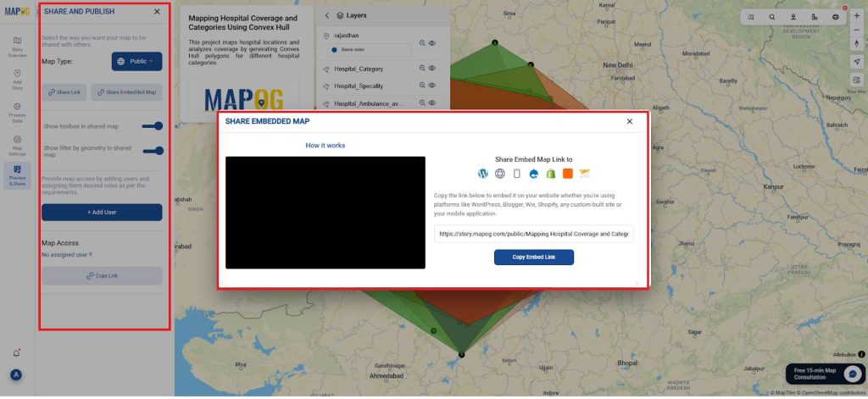Click the WordPress platform icon
Screen dimensions: 868x399
click(483, 174)
